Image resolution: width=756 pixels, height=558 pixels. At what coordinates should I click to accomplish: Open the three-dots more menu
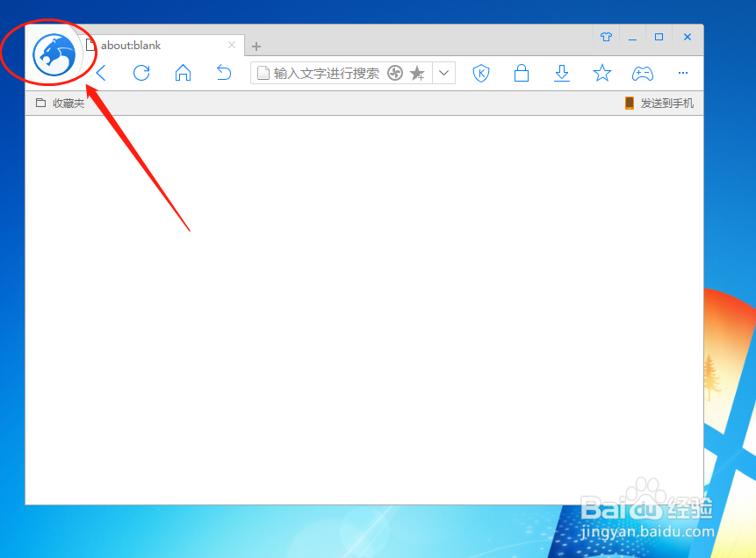683,73
